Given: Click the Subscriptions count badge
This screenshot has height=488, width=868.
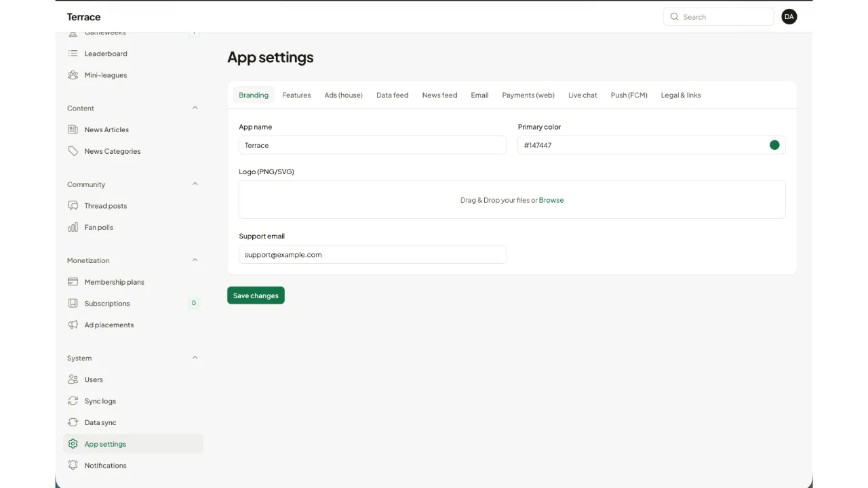Looking at the screenshot, I should 194,303.
